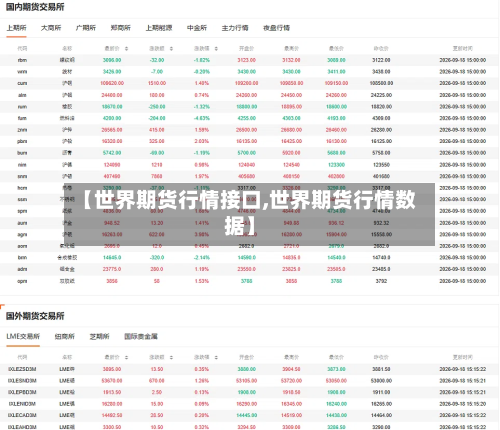
Task: Select the 合成橡胶 name cell
Action: [67, 258]
